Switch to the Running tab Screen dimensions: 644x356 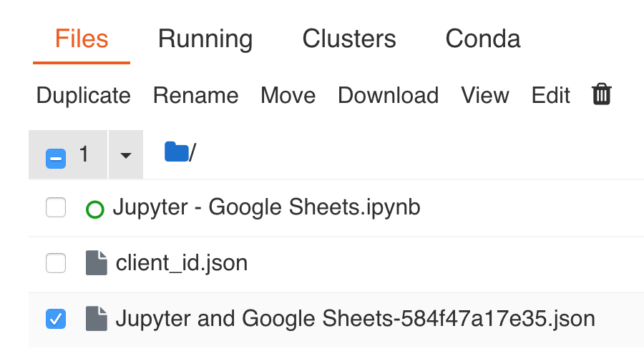pyautogui.click(x=205, y=39)
